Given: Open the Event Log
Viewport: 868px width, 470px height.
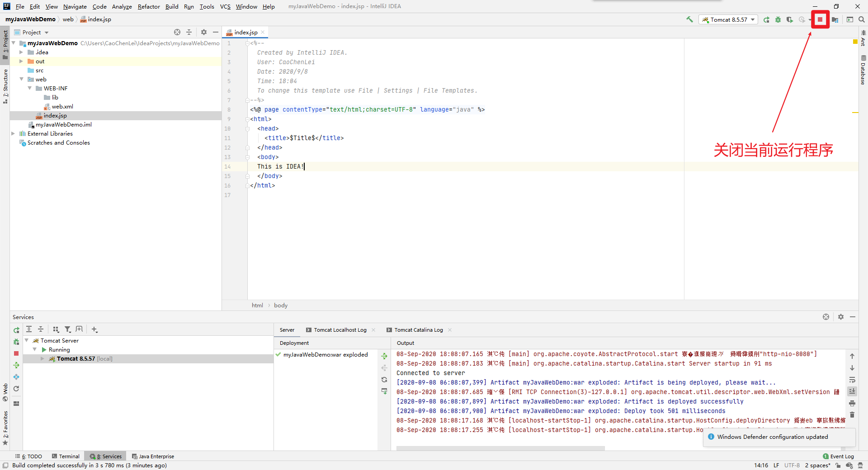Looking at the screenshot, I should 838,456.
